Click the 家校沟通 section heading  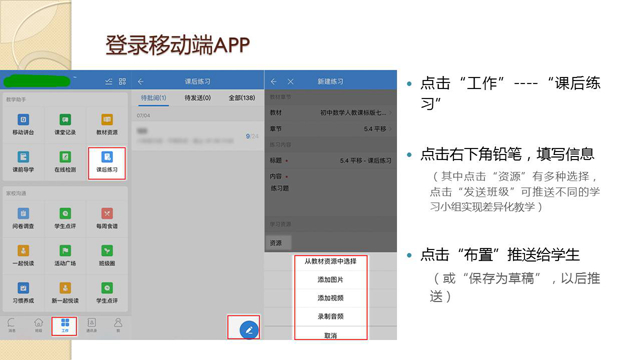16,193
